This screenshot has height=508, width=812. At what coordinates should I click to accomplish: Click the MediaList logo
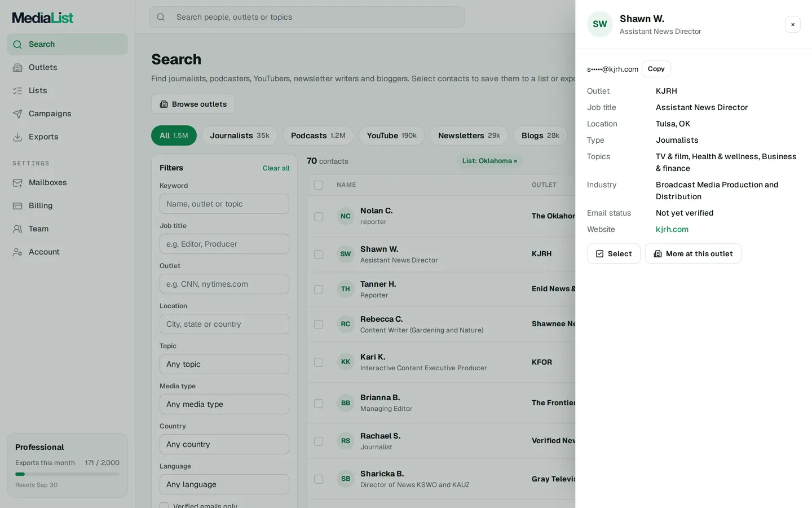(43, 18)
